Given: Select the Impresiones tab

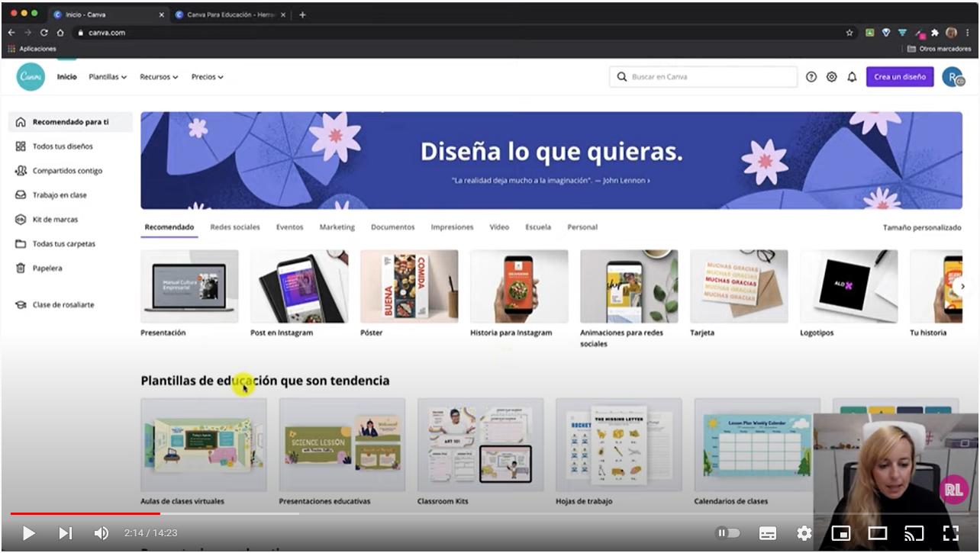Looking at the screenshot, I should pyautogui.click(x=452, y=227).
